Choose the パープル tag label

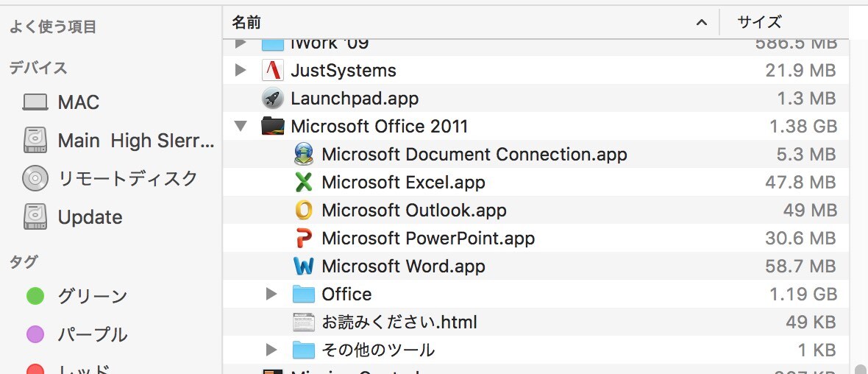click(93, 335)
